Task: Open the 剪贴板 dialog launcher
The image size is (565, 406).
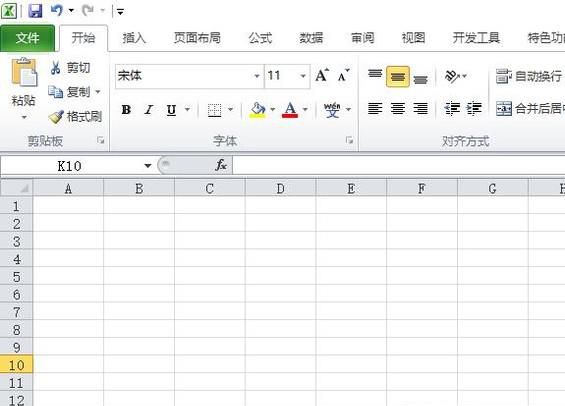Action: point(101,140)
